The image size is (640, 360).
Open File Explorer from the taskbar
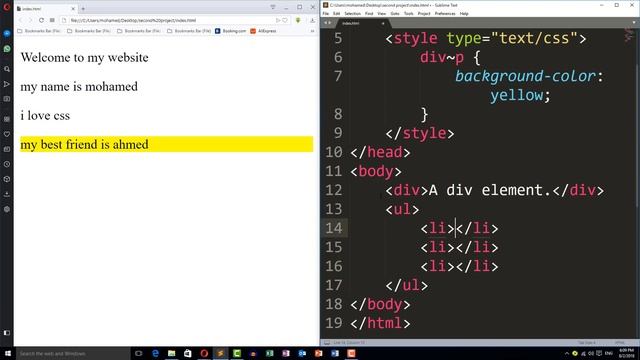[x=171, y=353]
